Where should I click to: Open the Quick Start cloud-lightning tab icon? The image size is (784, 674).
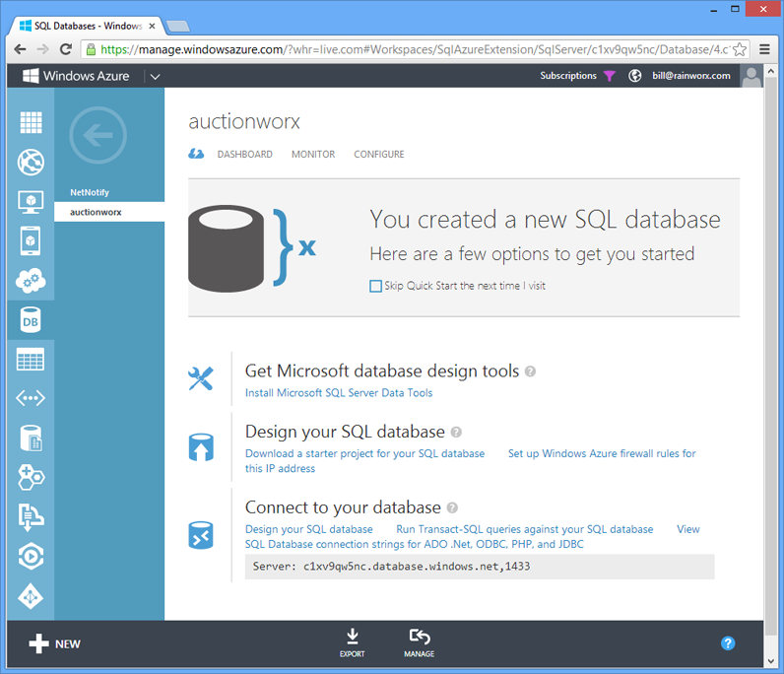(196, 154)
